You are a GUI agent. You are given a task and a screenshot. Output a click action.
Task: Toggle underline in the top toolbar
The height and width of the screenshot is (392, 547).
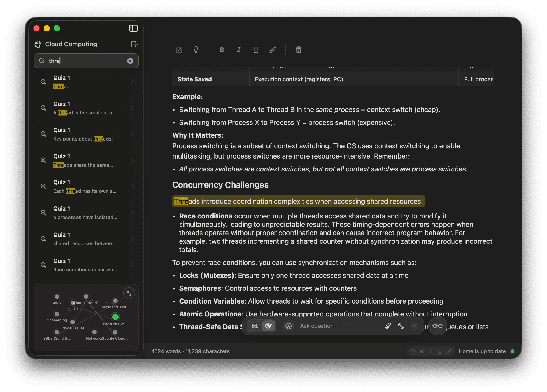coord(256,50)
